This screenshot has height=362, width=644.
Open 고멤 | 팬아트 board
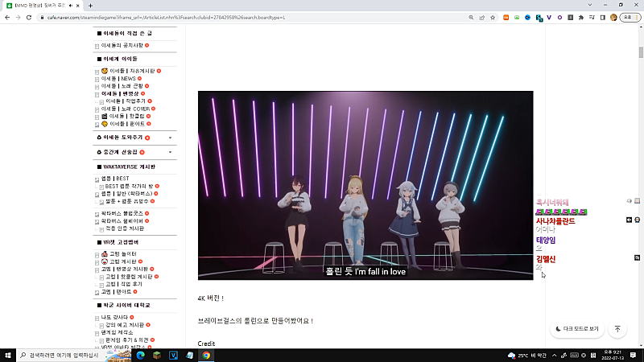tap(116, 292)
